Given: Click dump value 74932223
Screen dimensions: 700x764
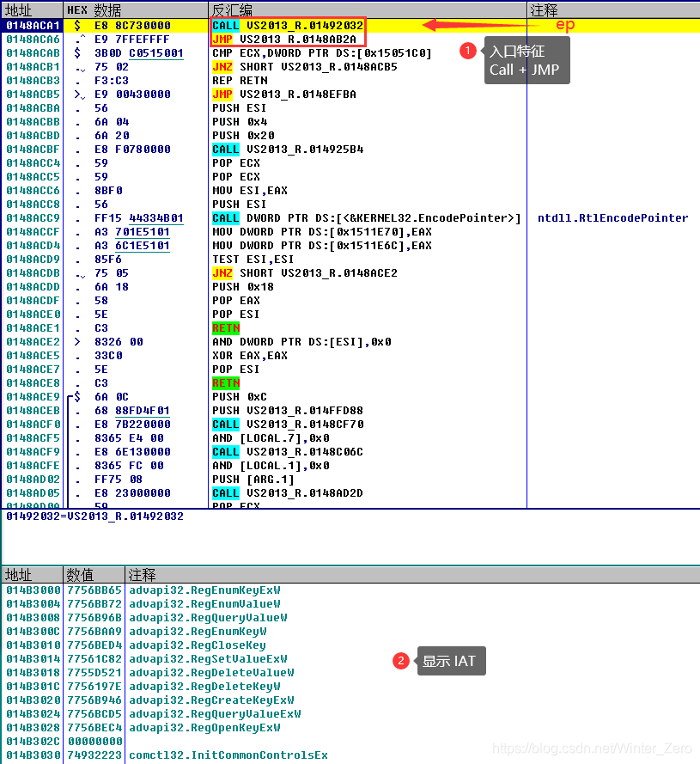Looking at the screenshot, I should point(94,755).
